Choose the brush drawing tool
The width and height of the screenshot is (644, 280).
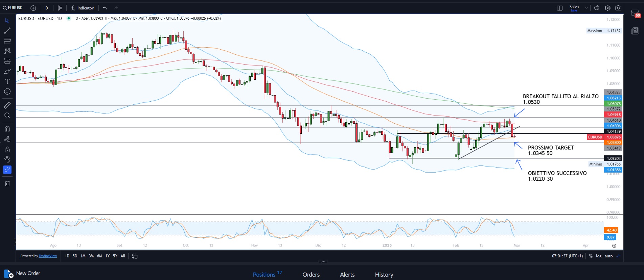click(x=7, y=71)
